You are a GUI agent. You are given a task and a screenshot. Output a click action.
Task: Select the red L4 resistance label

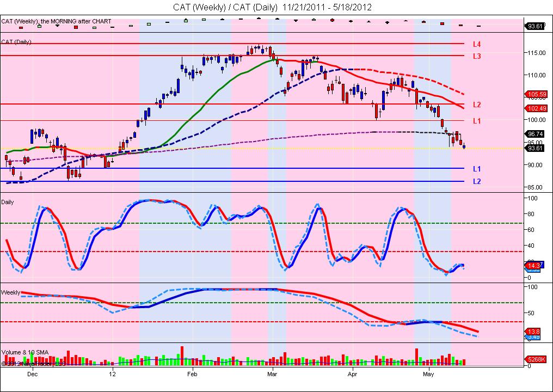(477, 44)
